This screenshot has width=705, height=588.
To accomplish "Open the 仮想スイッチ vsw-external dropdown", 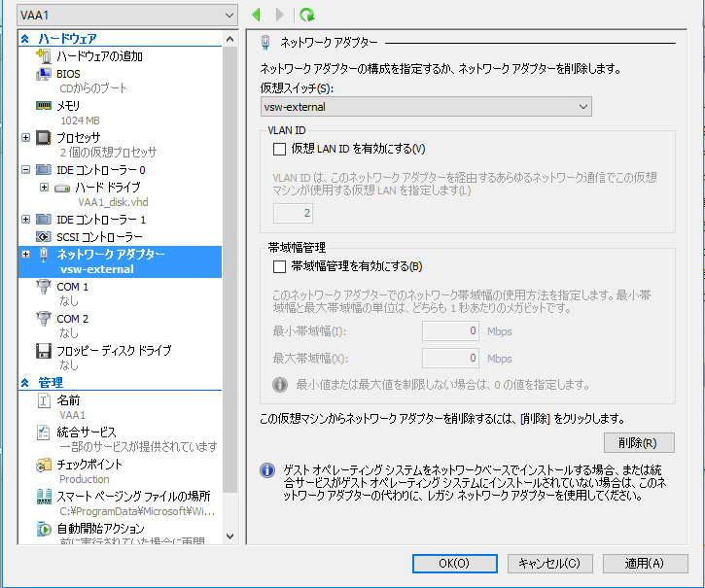I will [x=426, y=107].
